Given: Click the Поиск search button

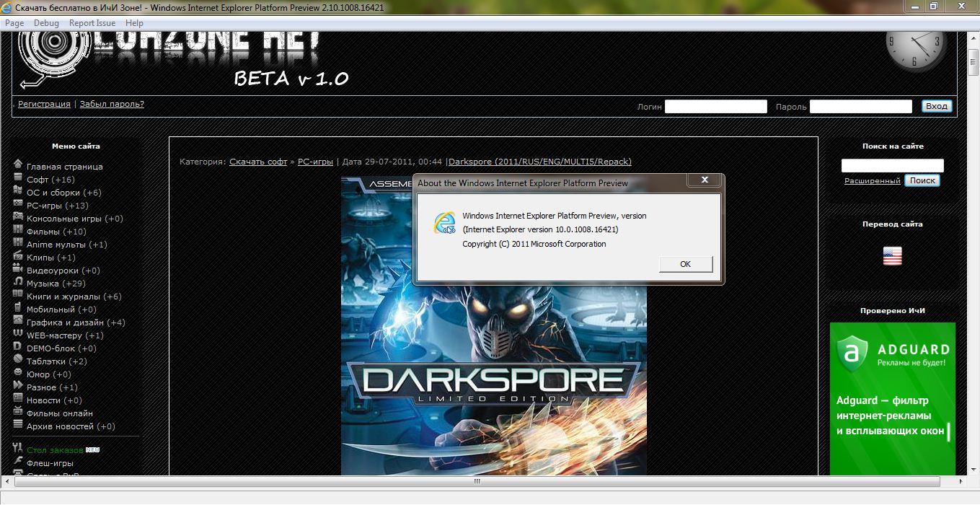Looking at the screenshot, I should click(x=922, y=180).
